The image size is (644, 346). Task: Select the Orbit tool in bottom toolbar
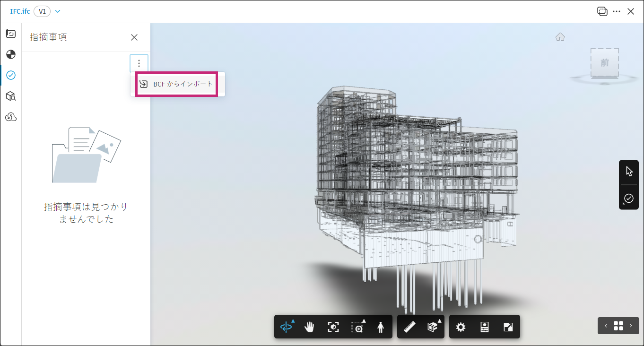(x=287, y=327)
